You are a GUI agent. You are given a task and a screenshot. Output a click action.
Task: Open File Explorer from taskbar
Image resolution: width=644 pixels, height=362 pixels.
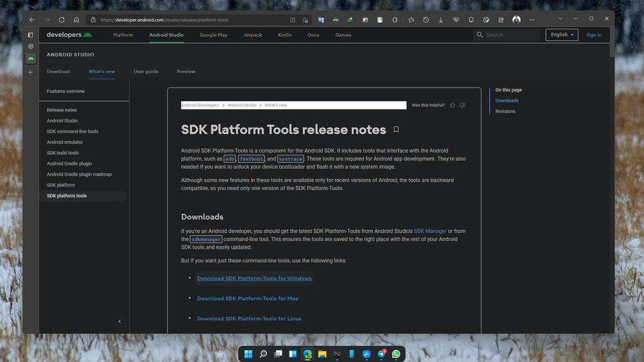tap(322, 354)
